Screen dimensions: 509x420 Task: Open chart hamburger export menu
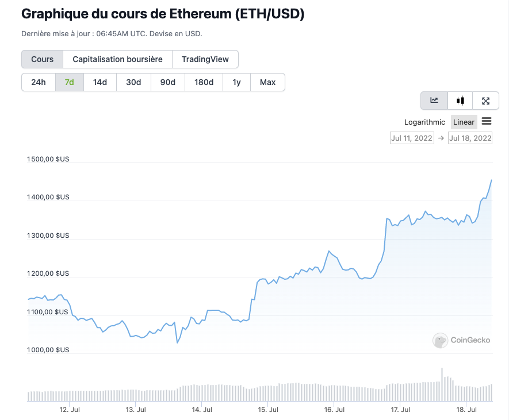(487, 121)
